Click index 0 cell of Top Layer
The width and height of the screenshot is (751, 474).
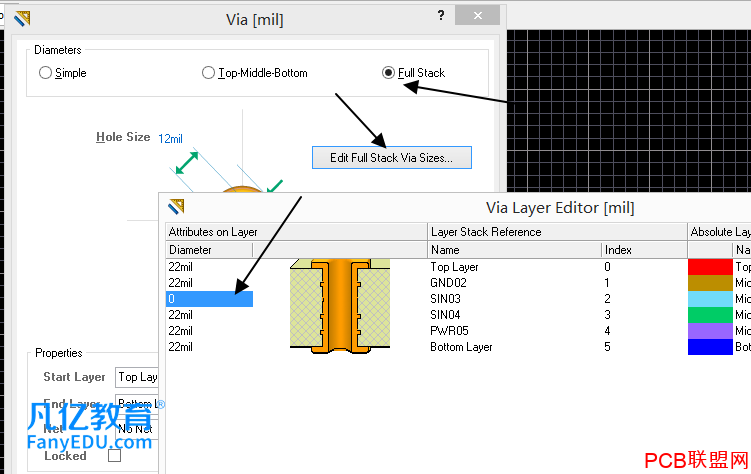coord(607,267)
